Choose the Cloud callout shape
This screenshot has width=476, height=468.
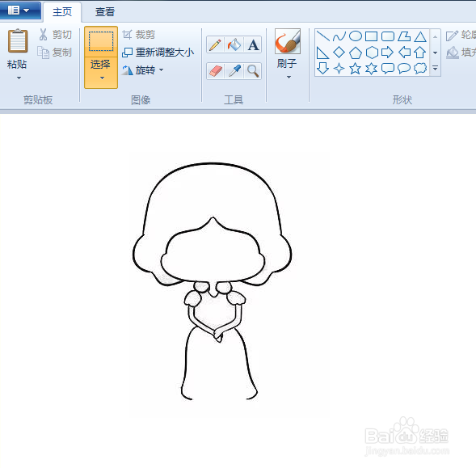tap(420, 68)
